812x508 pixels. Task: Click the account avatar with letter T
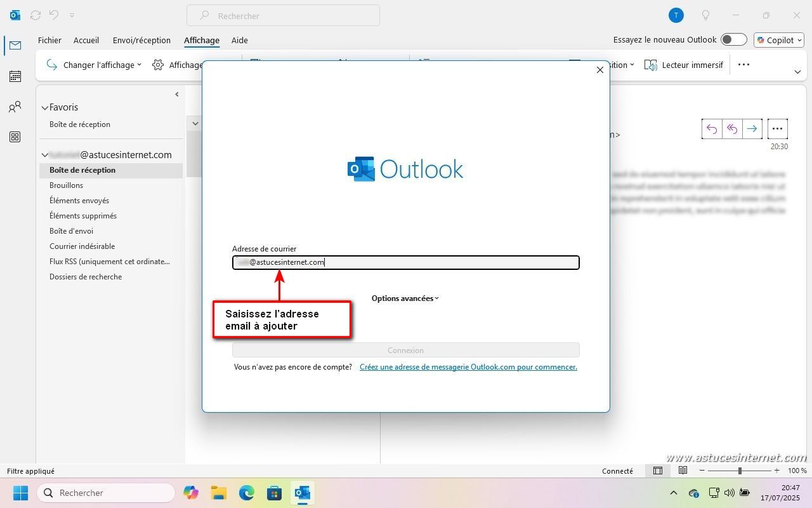(x=676, y=15)
